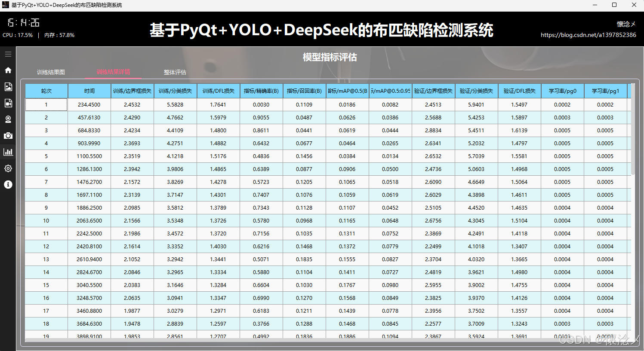This screenshot has height=351, width=644.
Task: Select cell 4.6649 in row 7
Action: 477,182
